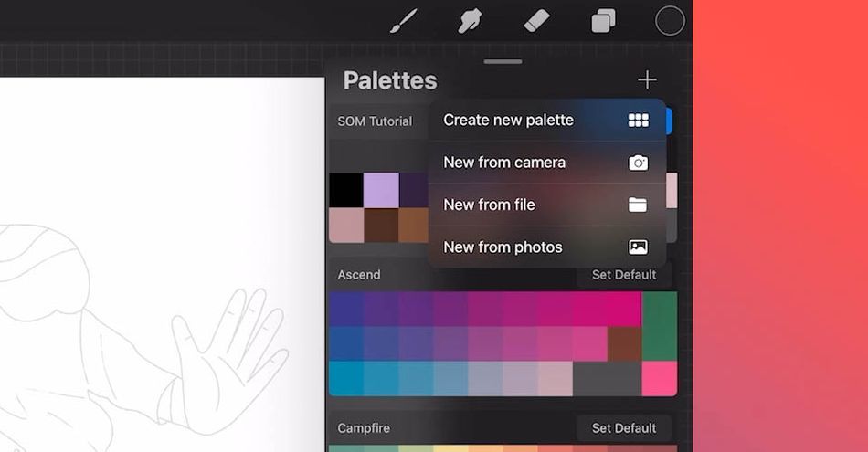
Task: Tap the active color circle
Action: 670,21
